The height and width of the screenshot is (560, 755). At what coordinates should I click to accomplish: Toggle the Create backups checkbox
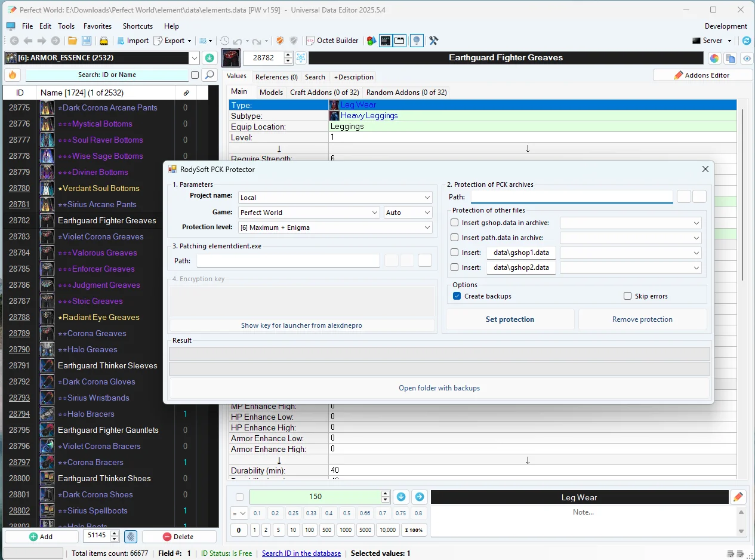457,296
